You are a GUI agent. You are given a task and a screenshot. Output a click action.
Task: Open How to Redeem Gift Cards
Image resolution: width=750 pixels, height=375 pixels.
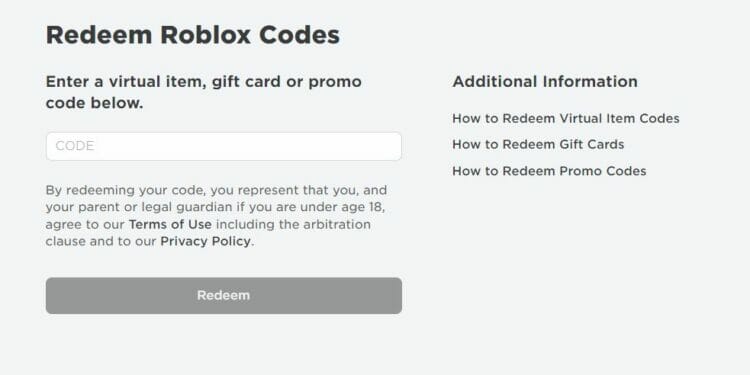point(538,144)
